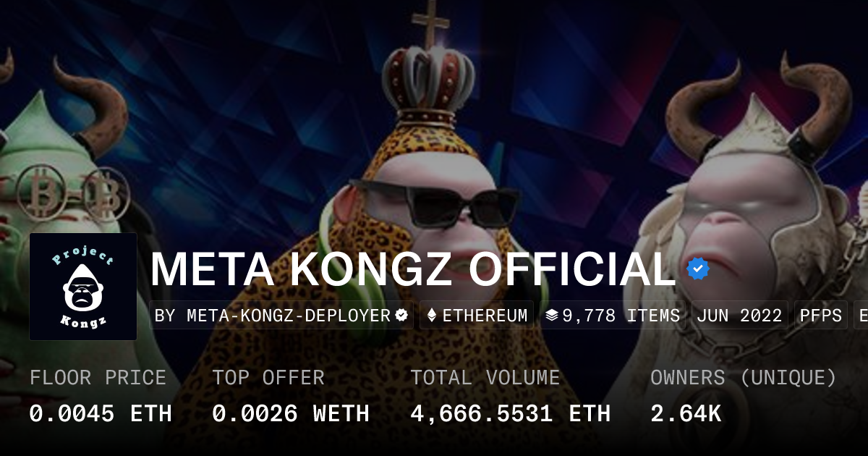Image resolution: width=868 pixels, height=456 pixels.
Task: Click the top offer value 0.0026 WETH
Action: click(291, 413)
